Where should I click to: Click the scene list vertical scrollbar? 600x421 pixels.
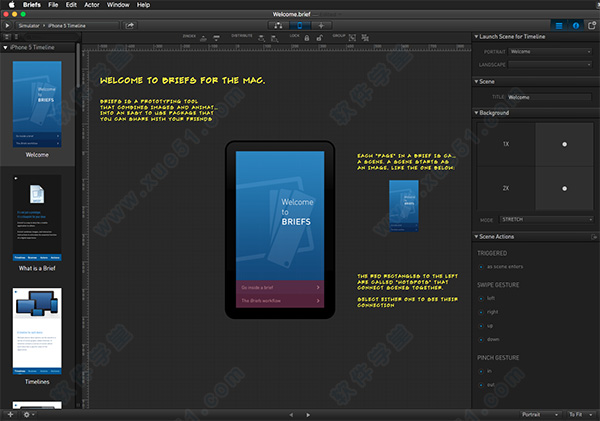click(78, 65)
